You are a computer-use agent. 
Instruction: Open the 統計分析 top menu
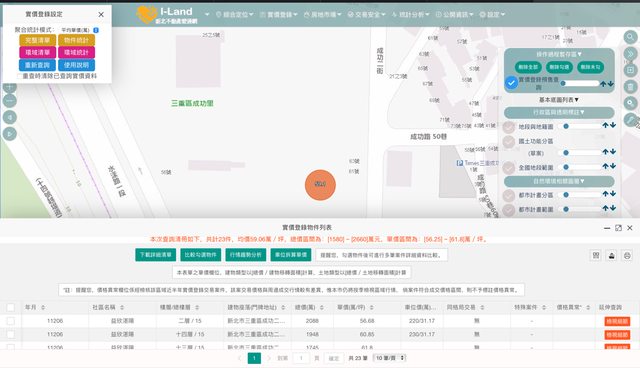tap(411, 15)
